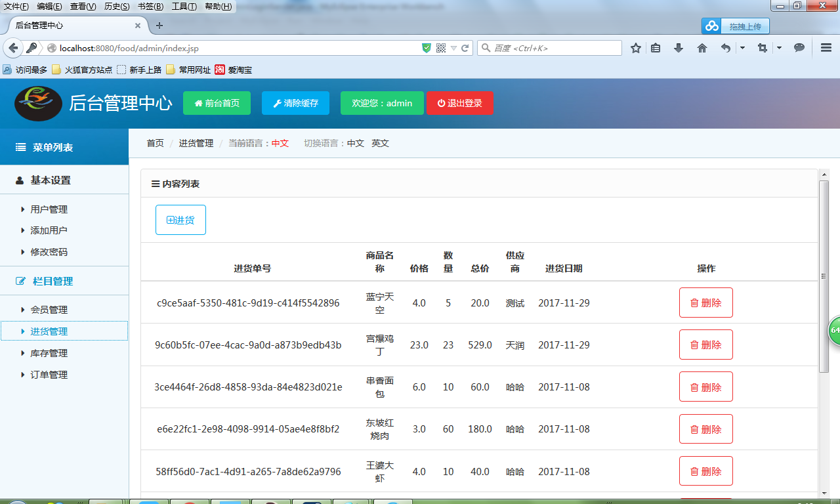The height and width of the screenshot is (504, 840).
Task: Open the 历史(S) menu
Action: [x=117, y=7]
